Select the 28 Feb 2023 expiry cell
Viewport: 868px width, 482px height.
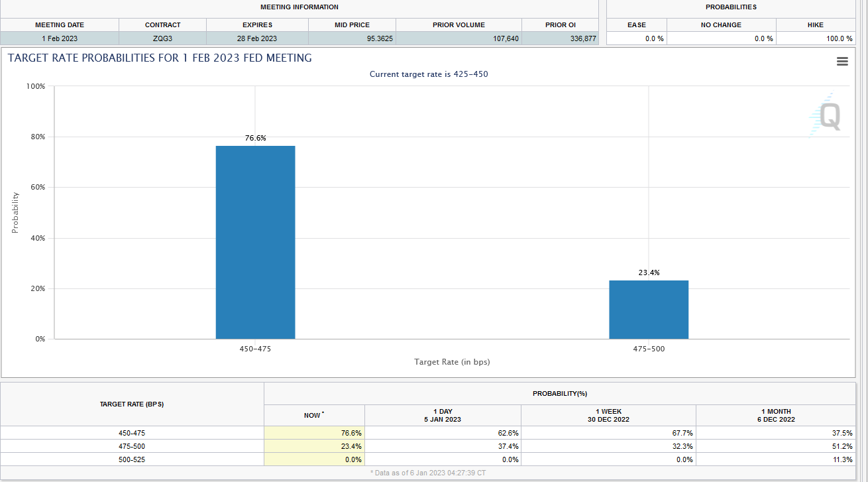pyautogui.click(x=257, y=38)
